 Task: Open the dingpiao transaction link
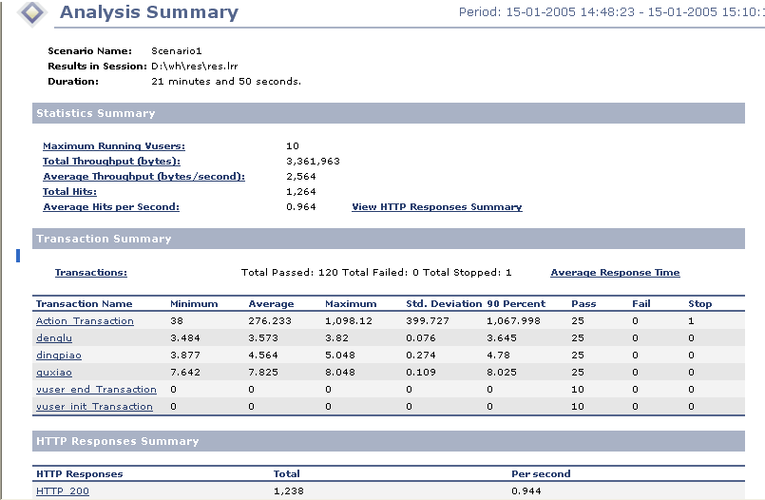pyautogui.click(x=59, y=355)
